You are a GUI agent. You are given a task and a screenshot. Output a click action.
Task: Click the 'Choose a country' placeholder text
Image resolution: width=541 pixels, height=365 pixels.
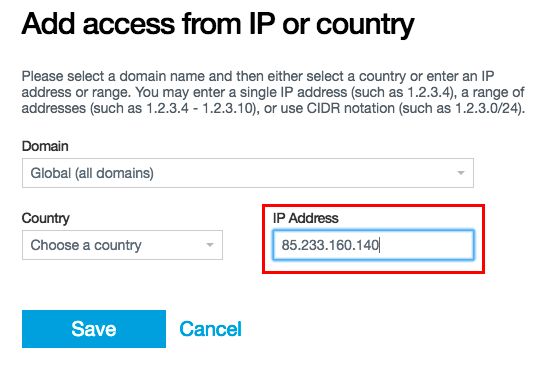[x=86, y=245]
